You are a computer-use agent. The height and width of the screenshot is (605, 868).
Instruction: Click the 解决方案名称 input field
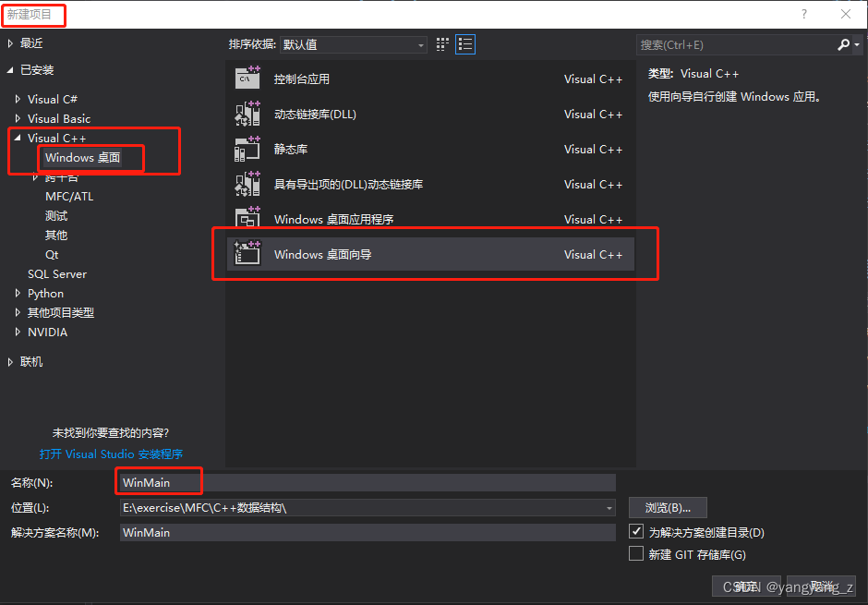point(368,532)
